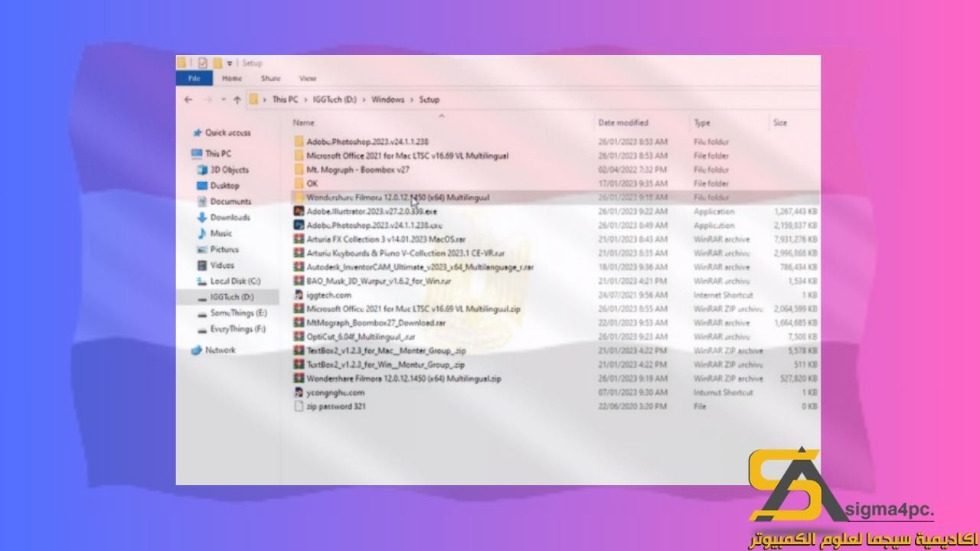
Task: Open the File ribbon tab
Action: 194,78
